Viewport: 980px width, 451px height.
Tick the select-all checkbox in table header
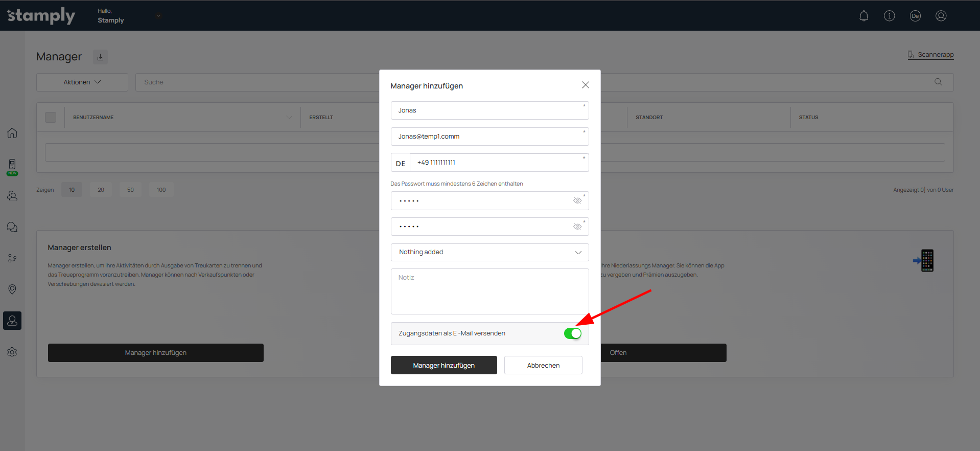tap(51, 117)
